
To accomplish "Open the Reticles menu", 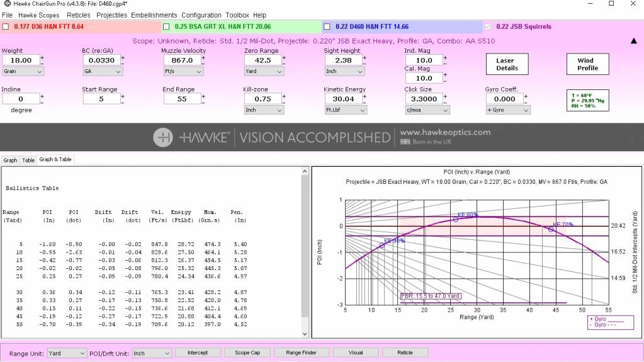I will (x=79, y=15).
